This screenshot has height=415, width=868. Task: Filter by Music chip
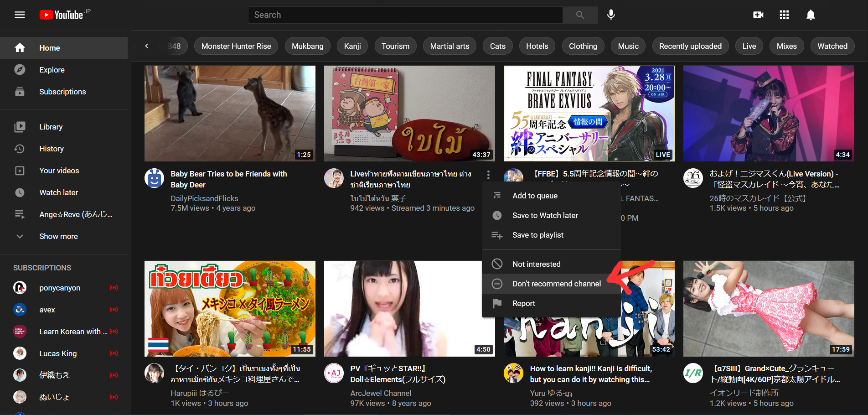[x=628, y=46]
